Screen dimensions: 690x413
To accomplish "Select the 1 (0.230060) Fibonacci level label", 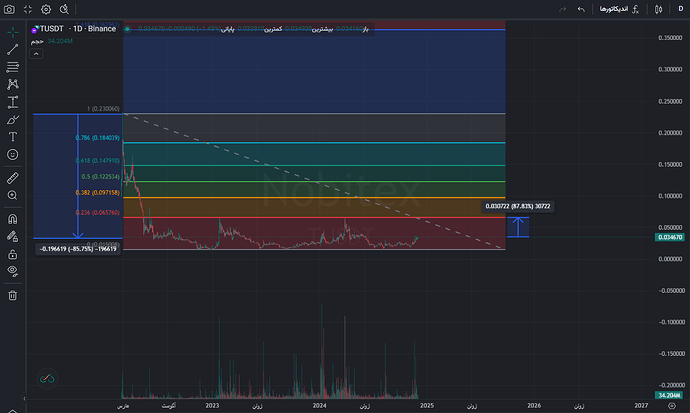I will (103, 109).
